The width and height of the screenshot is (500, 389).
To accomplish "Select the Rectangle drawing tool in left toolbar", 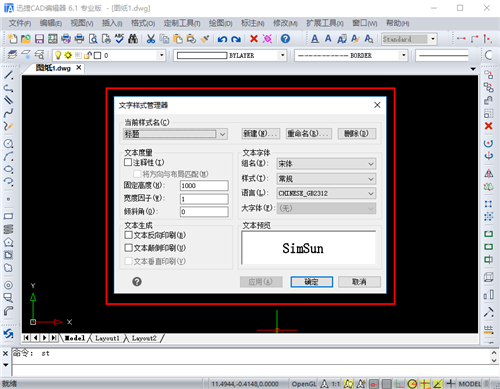I will pos(8,216).
